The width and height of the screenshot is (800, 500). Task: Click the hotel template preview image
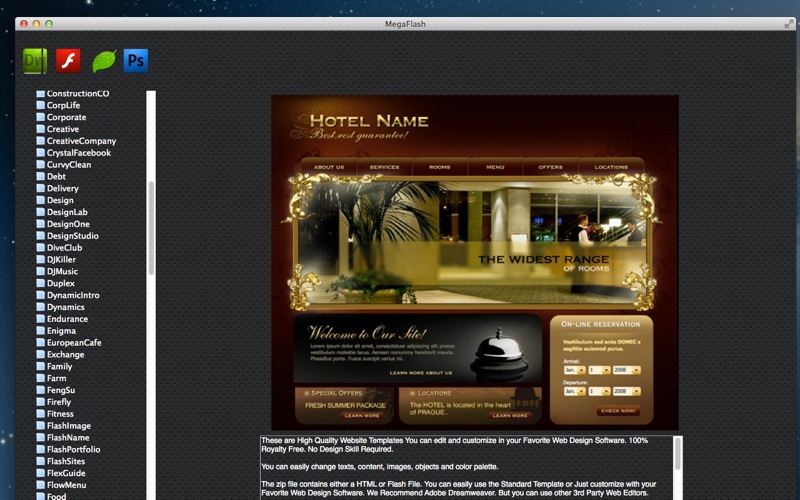click(x=474, y=262)
